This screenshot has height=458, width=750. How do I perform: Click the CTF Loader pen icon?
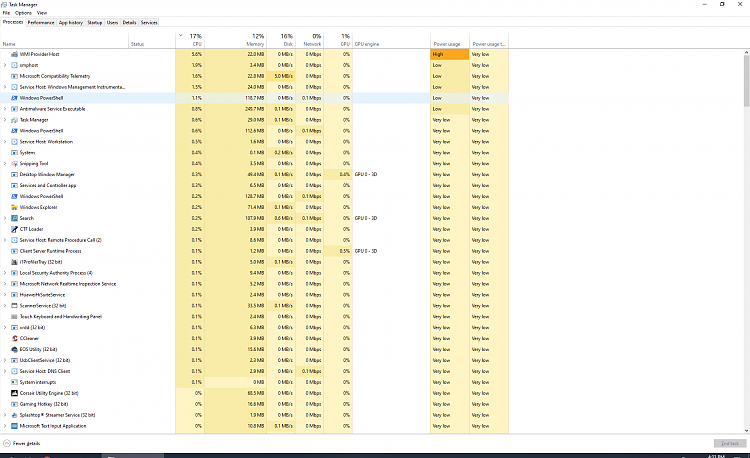pos(14,229)
